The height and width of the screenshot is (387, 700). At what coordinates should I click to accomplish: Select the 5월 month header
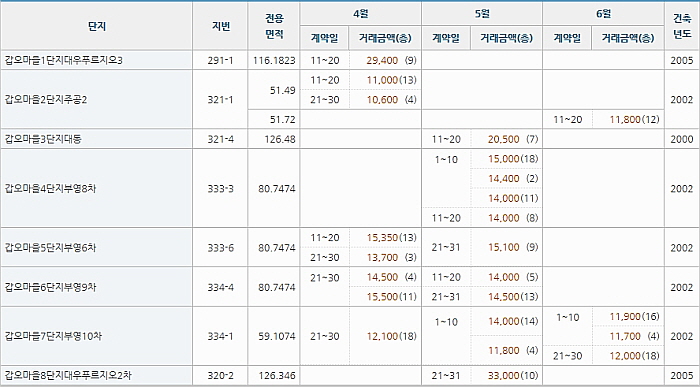pos(482,14)
